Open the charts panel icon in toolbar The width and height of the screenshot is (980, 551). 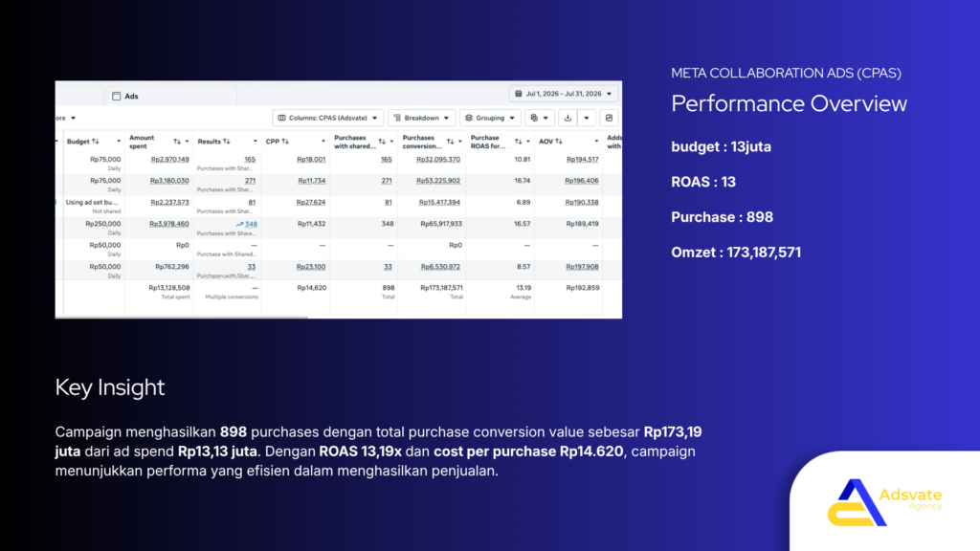click(609, 118)
